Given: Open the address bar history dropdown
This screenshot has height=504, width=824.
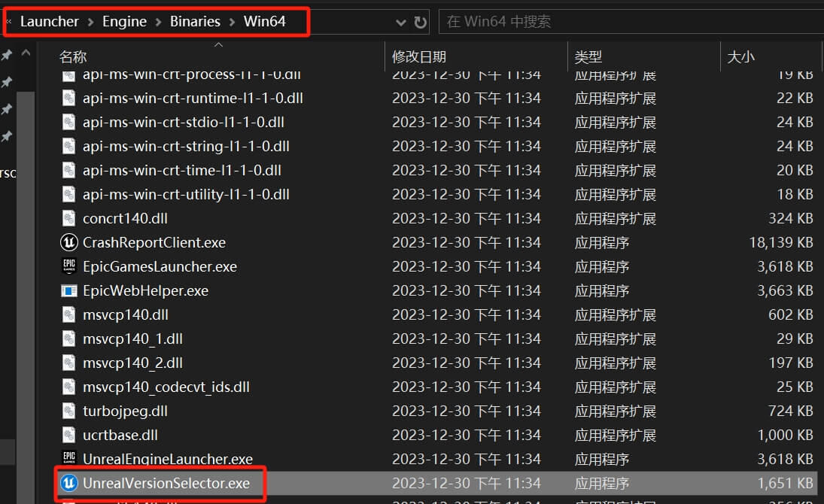Looking at the screenshot, I should 400,22.
